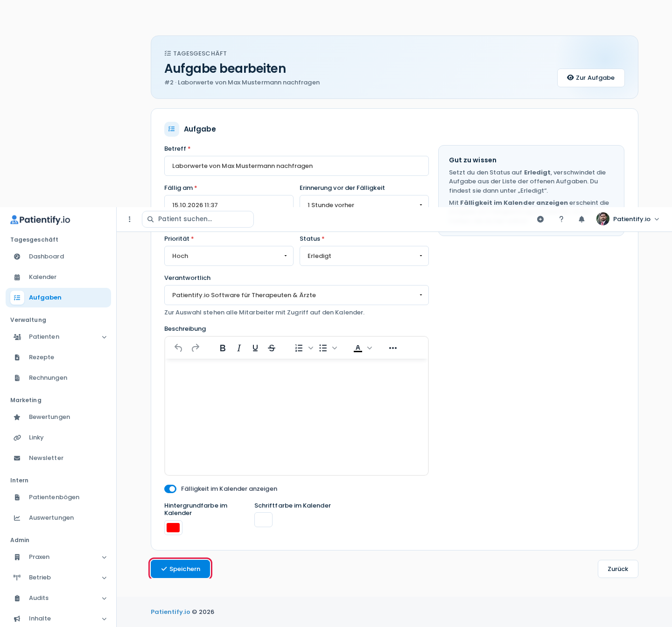The height and width of the screenshot is (627, 672).
Task: Open Rechnungen in the sidebar
Action: pos(58,378)
